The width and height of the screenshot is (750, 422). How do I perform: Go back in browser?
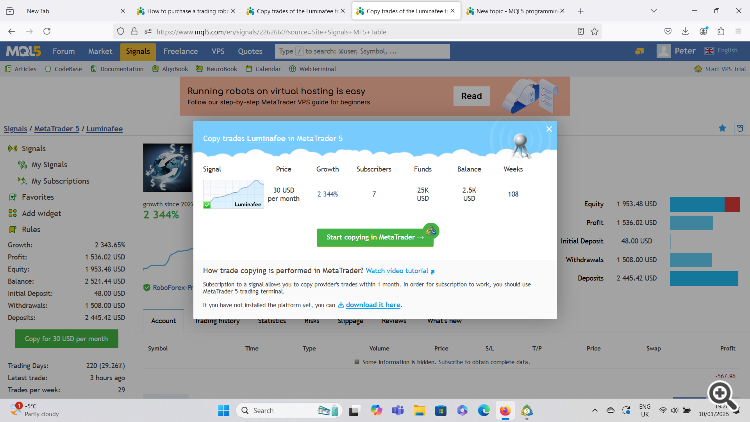pos(11,32)
